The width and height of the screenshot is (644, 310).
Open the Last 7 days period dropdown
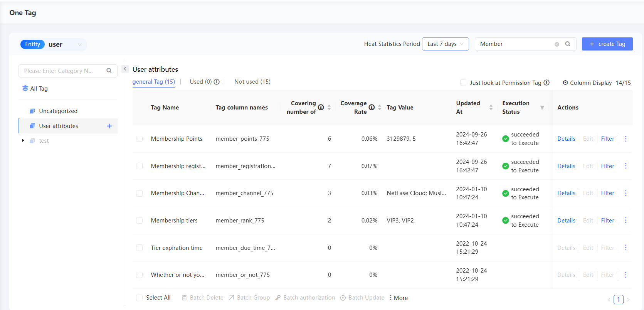point(445,44)
